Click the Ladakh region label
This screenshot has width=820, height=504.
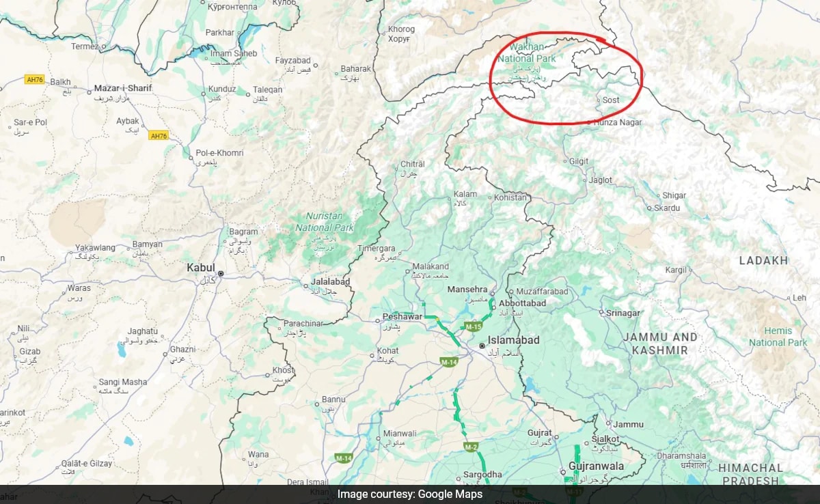764,260
